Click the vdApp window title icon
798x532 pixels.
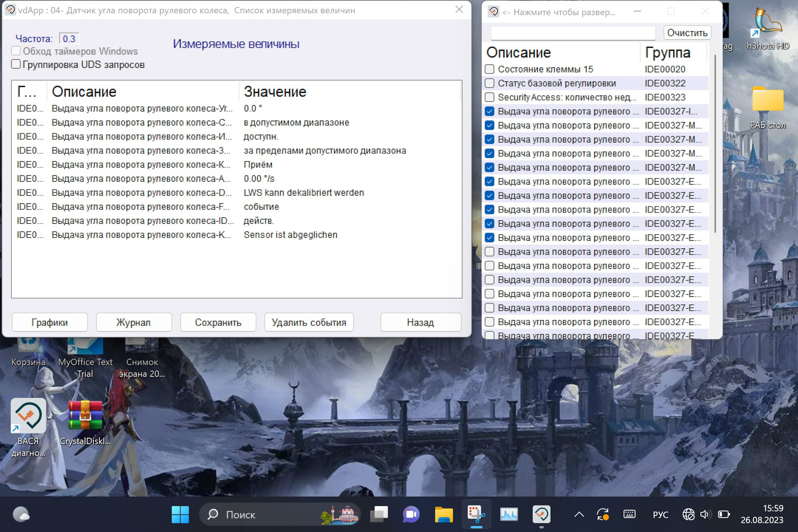pyautogui.click(x=10, y=10)
